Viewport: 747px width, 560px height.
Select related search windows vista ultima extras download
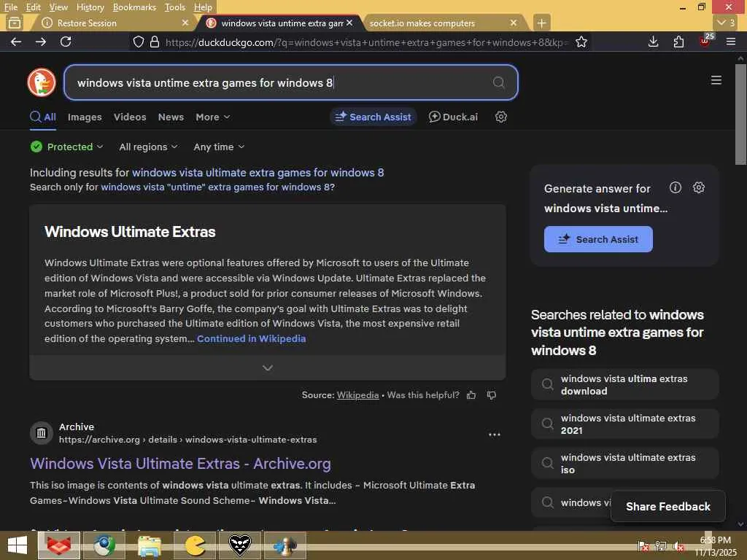(624, 385)
